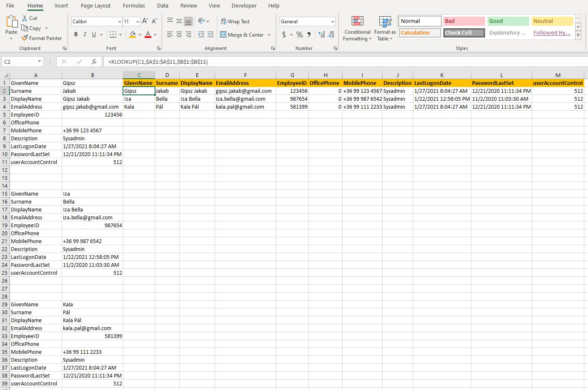Apply red font color
Image resolution: width=588 pixels, height=390 pixels.
tap(148, 35)
